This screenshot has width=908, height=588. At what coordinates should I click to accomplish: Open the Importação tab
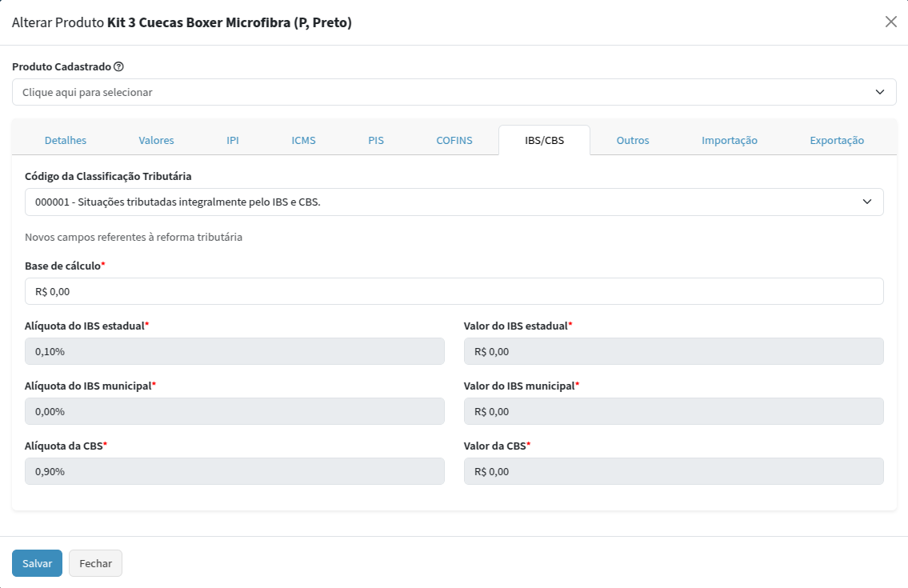730,140
